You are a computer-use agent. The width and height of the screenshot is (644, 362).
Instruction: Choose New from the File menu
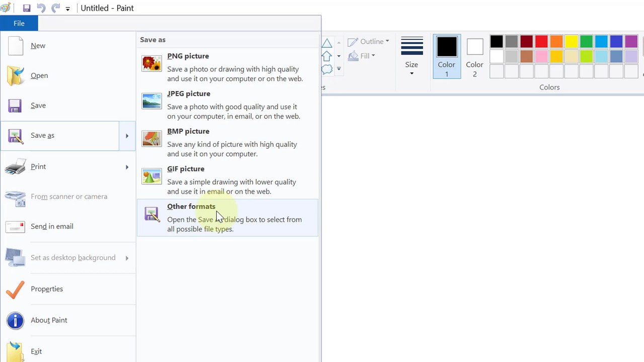68,46
